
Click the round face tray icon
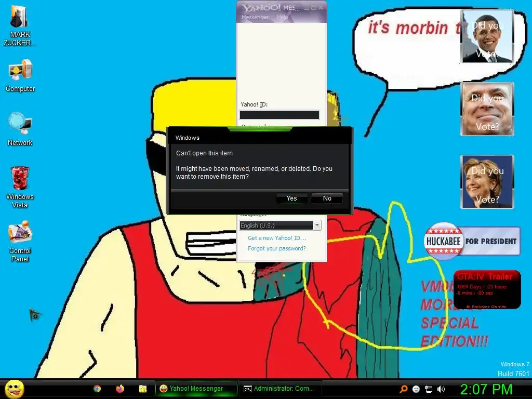pyautogui.click(x=416, y=389)
